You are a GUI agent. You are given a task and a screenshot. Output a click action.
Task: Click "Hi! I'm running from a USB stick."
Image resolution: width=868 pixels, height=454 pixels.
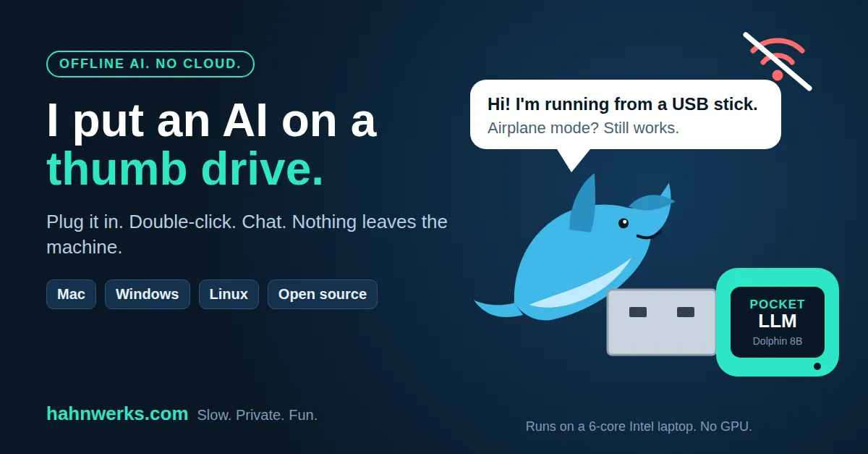tap(623, 104)
